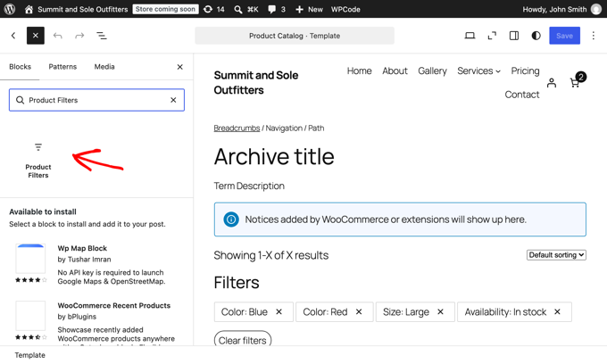Click the Contact navigation link
Viewport: 607px width, 364px height.
[x=522, y=95]
